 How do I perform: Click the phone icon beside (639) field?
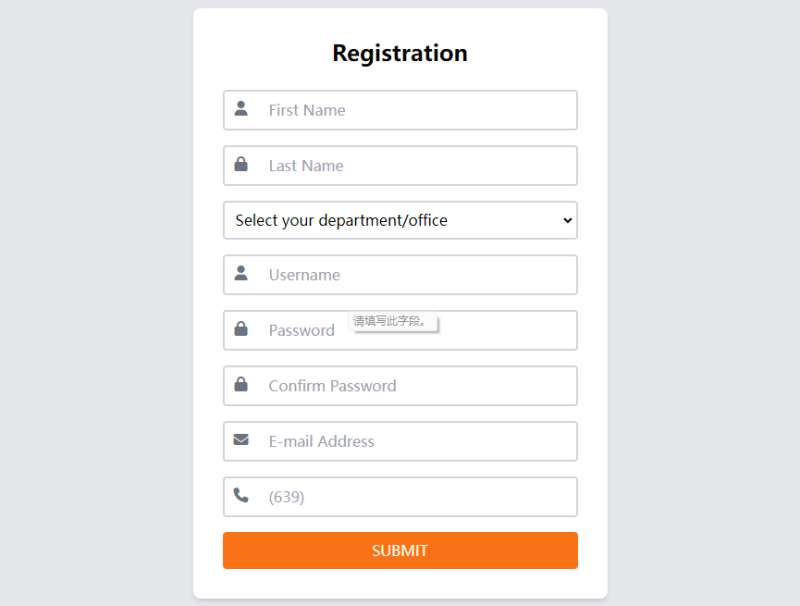(x=241, y=495)
